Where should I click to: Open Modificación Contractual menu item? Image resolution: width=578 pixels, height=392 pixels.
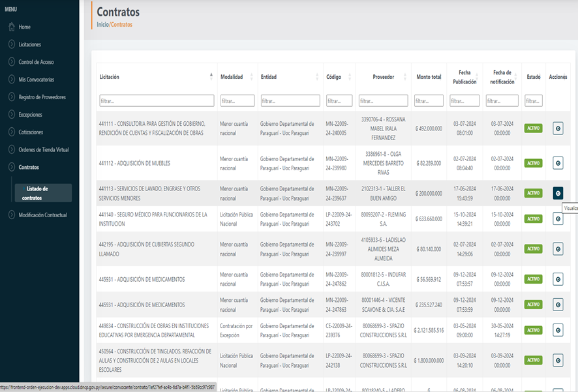42,215
